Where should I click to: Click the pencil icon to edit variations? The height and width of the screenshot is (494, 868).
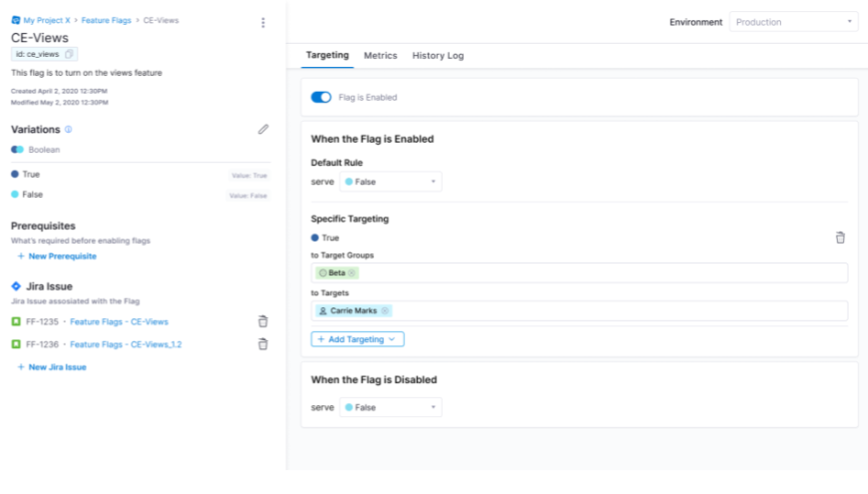pos(263,129)
